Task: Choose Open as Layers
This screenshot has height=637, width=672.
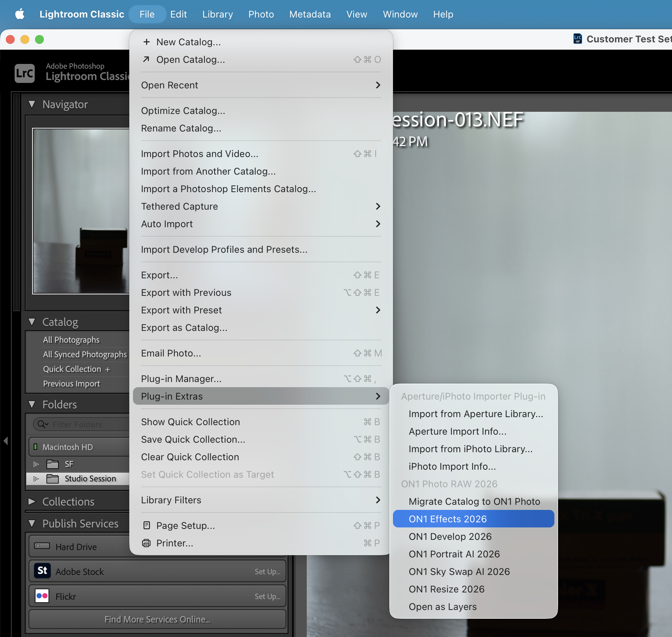Action: 473,606
